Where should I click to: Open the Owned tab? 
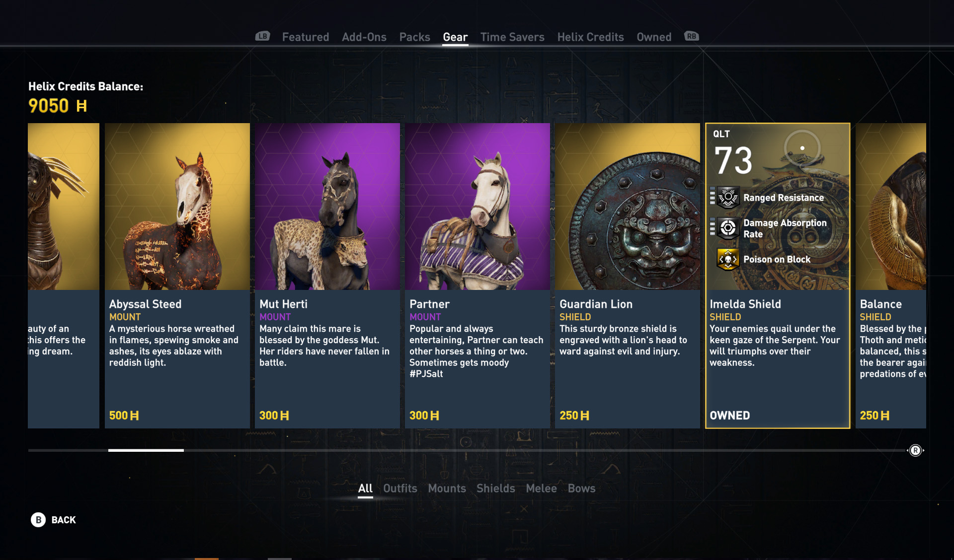(x=654, y=37)
